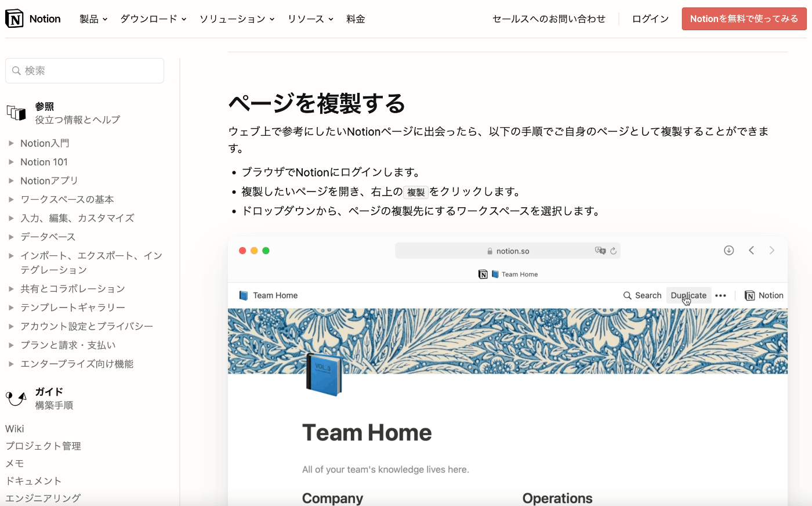The height and width of the screenshot is (506, 812).
Task: Click the search magnifier icon in sidebar
Action: 17,71
